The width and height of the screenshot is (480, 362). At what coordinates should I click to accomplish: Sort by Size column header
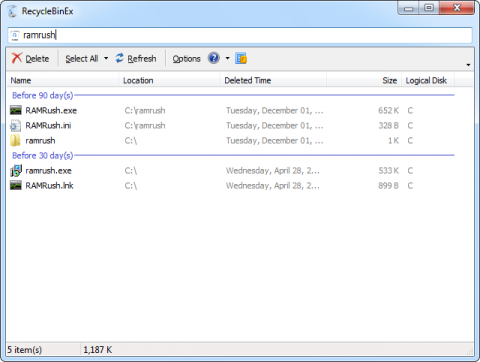364,80
